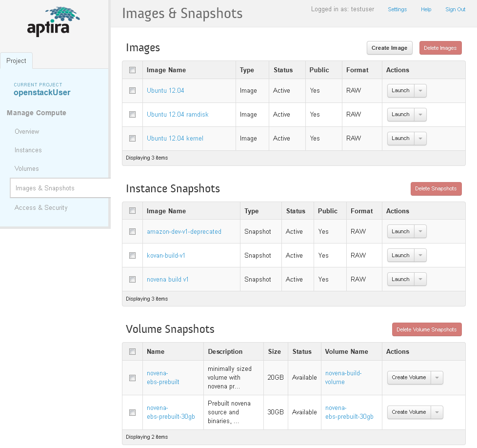Open the novena build v1 link
Viewport: 477px width, 448px height.
pyautogui.click(x=167, y=280)
